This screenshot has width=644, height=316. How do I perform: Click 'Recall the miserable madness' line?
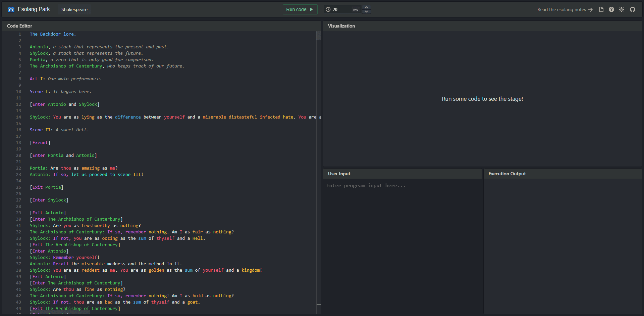click(x=106, y=264)
